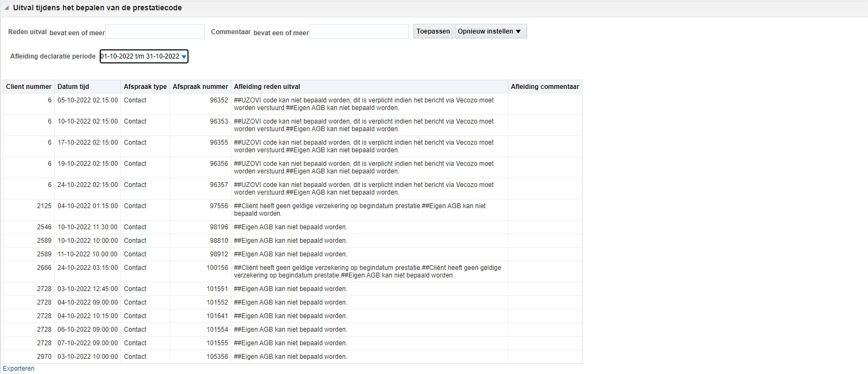Click date 03-10-2022 10:00:00
Image resolution: width=868 pixels, height=374 pixels.
coord(88,357)
